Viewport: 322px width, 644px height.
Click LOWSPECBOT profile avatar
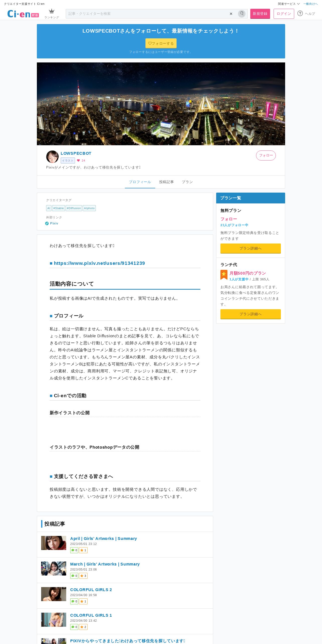[52, 157]
